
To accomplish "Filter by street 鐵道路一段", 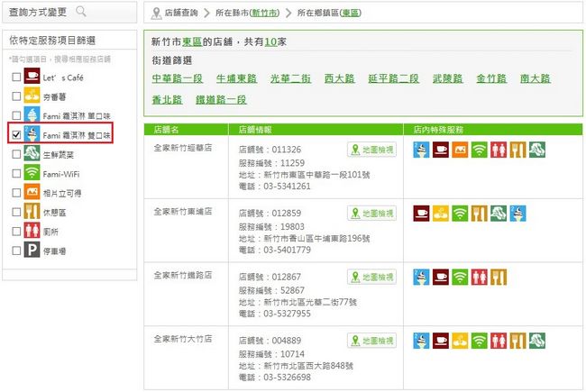I will coord(221,100).
